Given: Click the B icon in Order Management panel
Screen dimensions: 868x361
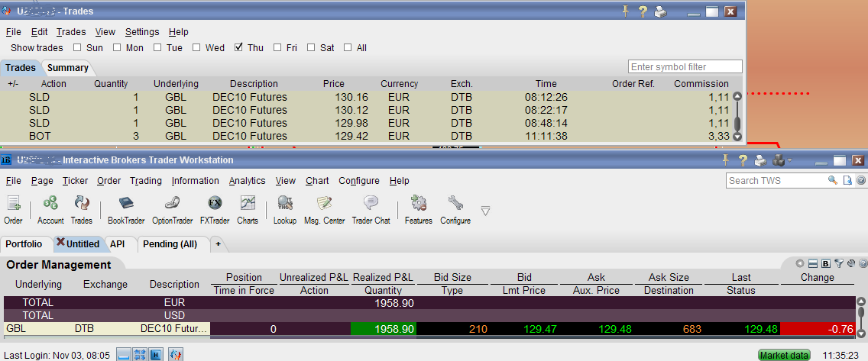Looking at the screenshot, I should point(825,264).
